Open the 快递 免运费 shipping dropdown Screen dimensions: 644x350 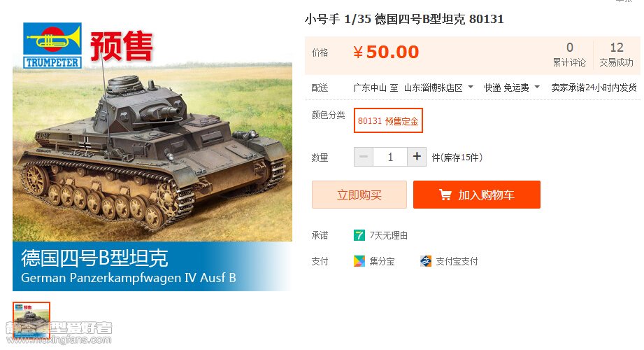[x=511, y=87]
